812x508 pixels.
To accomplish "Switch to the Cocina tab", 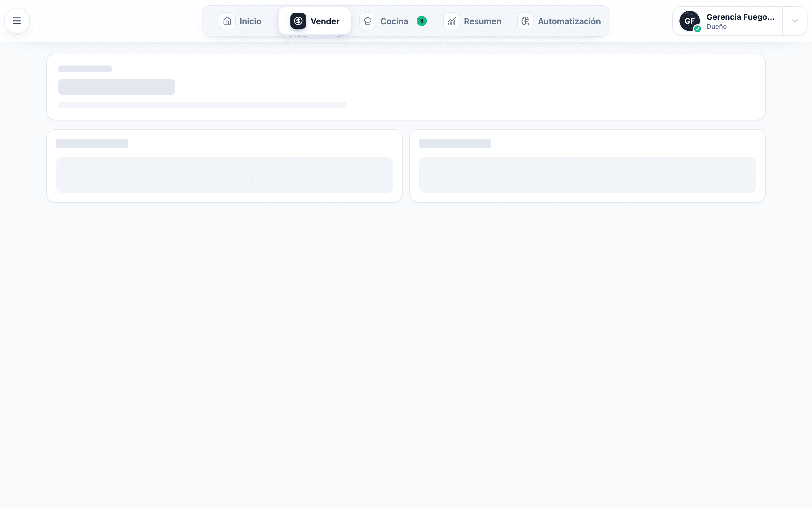I will tap(393, 21).
